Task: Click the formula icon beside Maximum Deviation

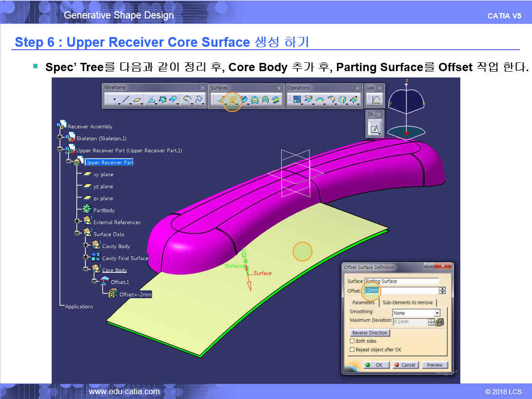Action: [x=440, y=322]
